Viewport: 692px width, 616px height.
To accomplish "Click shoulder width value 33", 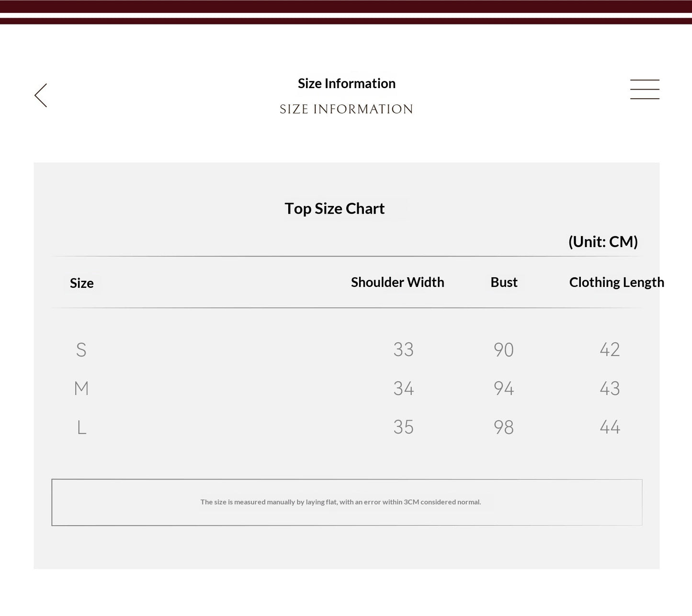I will tap(403, 350).
